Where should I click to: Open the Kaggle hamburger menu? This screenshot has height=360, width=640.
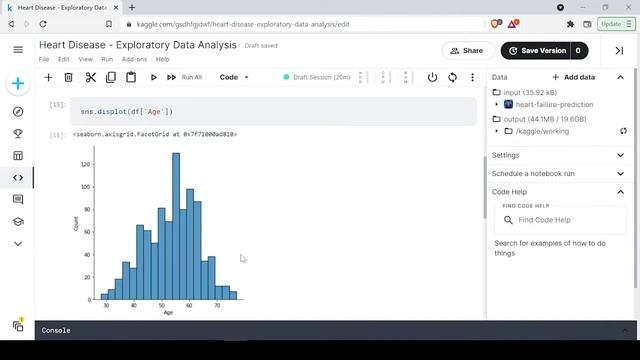click(x=18, y=50)
